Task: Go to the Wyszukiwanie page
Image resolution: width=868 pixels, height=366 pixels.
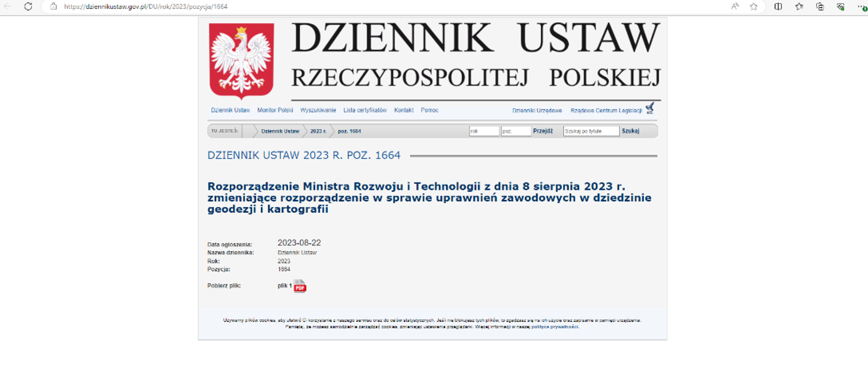Action: (318, 110)
